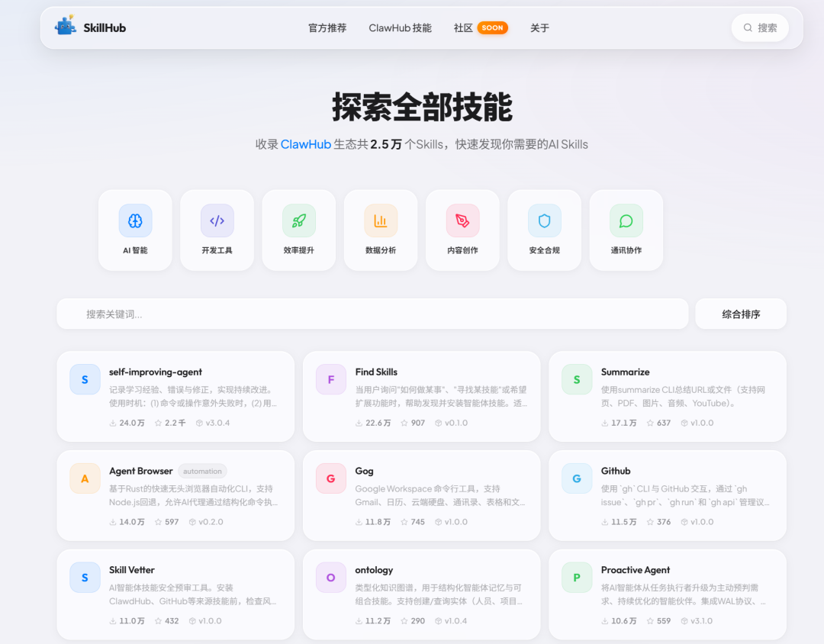The height and width of the screenshot is (644, 824).
Task: Navigate to the 关于 nav item
Action: (539, 28)
